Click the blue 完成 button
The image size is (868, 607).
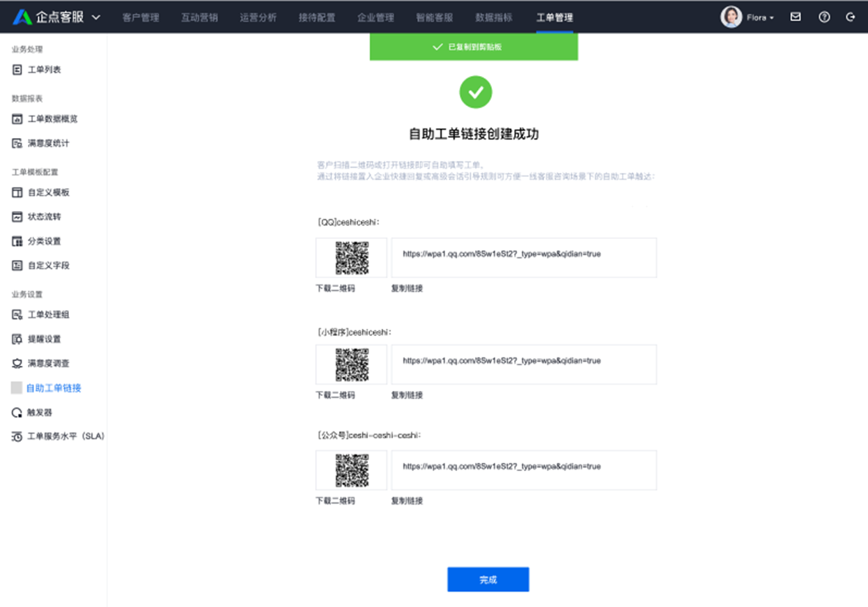tap(488, 580)
